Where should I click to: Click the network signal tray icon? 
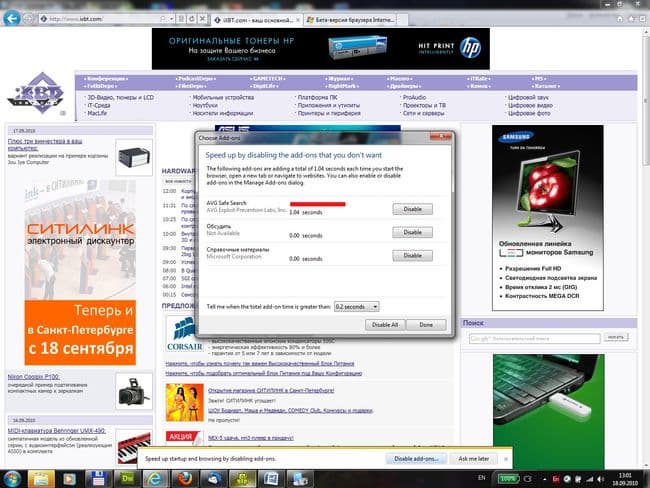pos(589,479)
